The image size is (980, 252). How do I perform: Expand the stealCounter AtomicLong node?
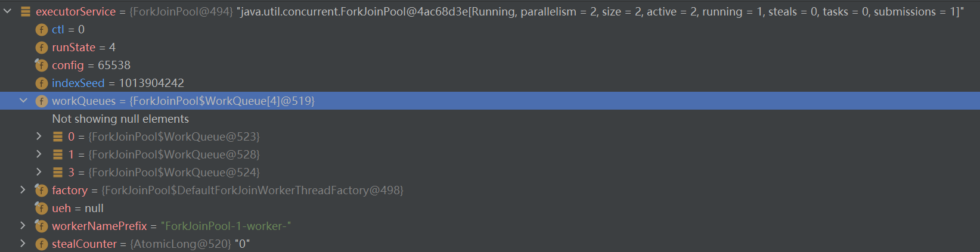pyautogui.click(x=23, y=244)
